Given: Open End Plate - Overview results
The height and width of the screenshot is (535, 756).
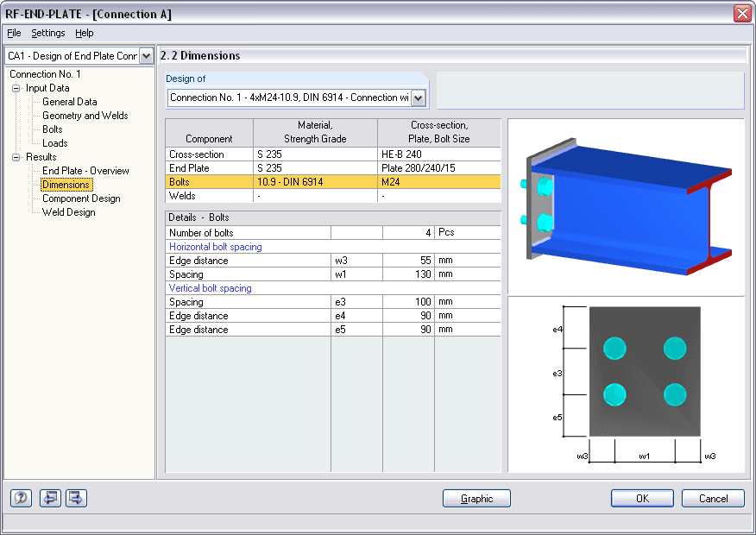Looking at the screenshot, I should click(85, 171).
